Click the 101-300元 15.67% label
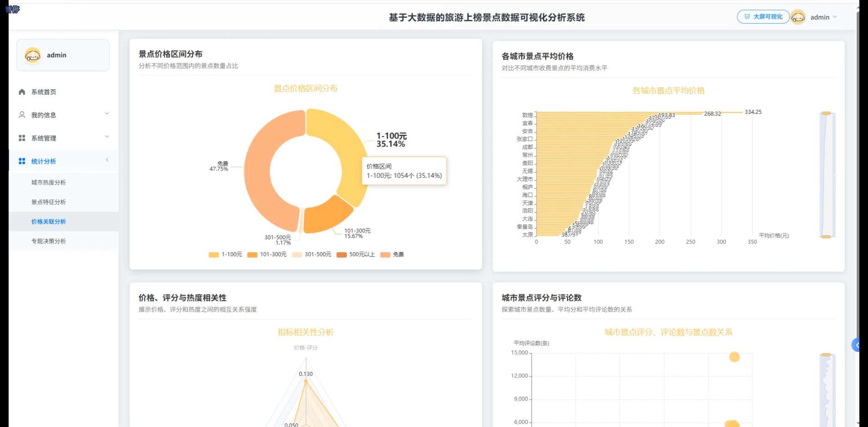Viewport: 868px width, 427px height. click(357, 233)
